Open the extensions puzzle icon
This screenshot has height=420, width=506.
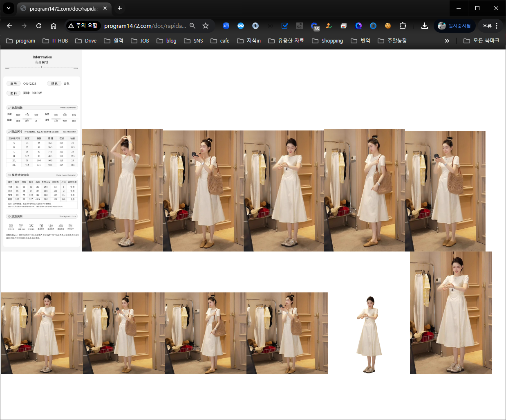[x=403, y=26]
